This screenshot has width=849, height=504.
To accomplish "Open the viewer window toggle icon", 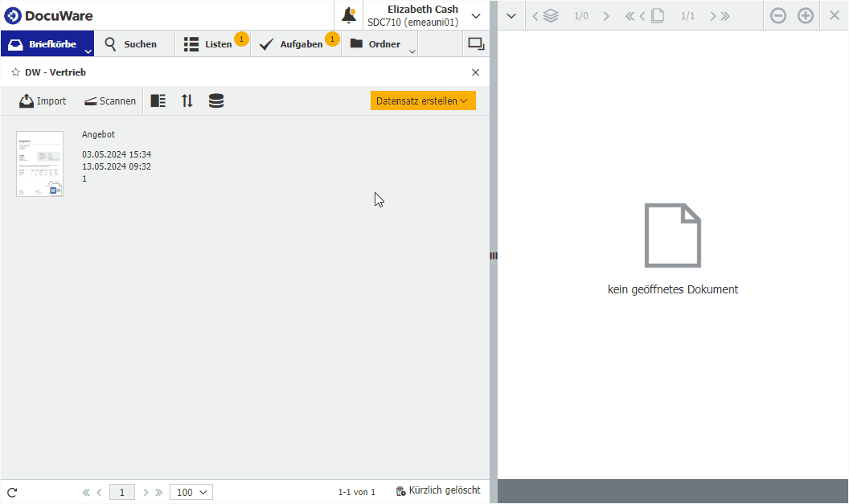I will pyautogui.click(x=476, y=44).
